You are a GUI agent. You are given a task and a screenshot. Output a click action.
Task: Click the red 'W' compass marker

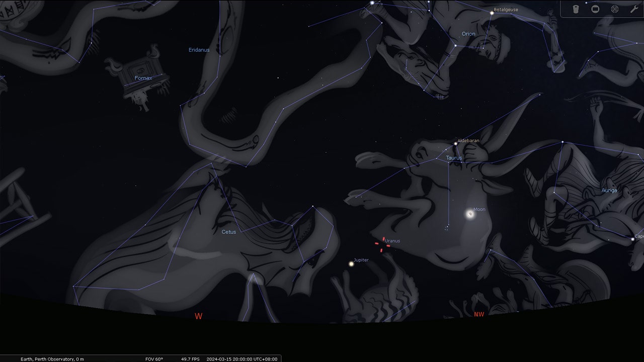(199, 316)
